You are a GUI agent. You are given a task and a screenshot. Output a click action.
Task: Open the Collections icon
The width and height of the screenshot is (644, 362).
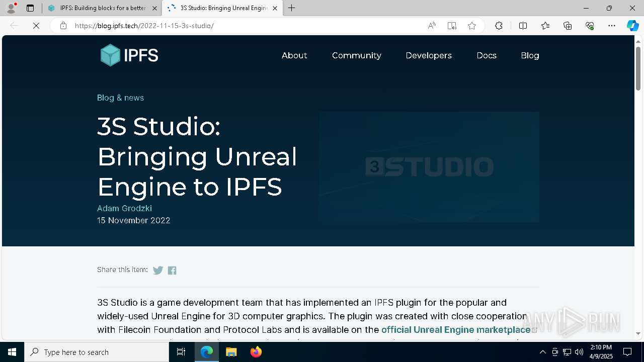pos(568,26)
